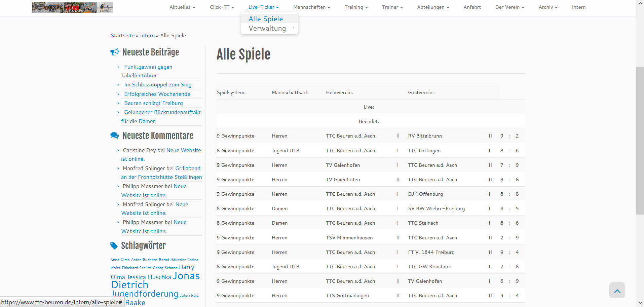Expand the Mannschaften navigation dropdown
Screen dimensions: 644x307
(311, 7)
